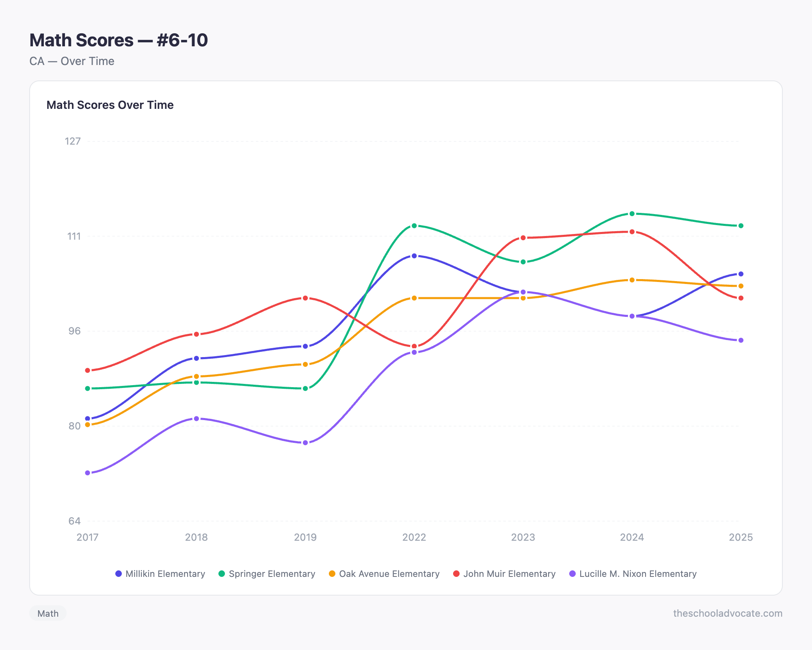
Task: Toggle Springer Elementary legend entry
Action: tap(267, 574)
